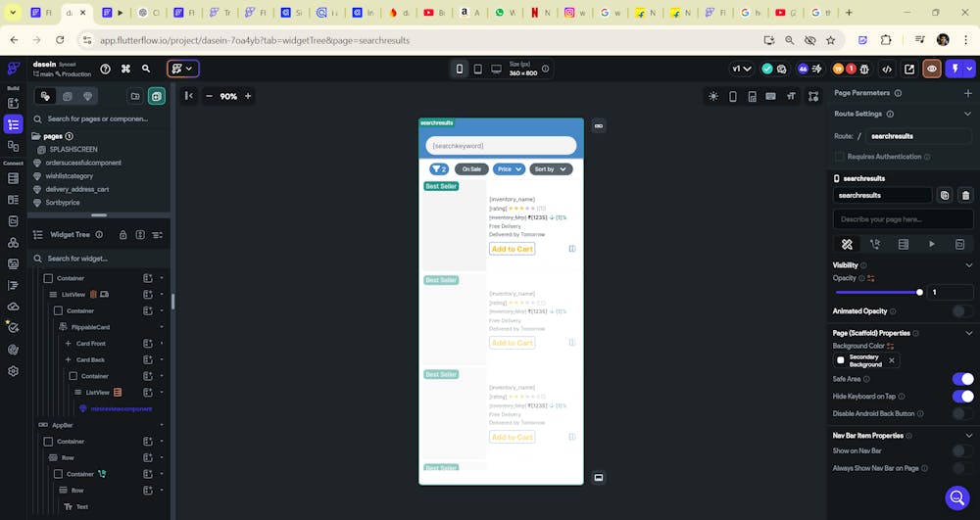Screen dimensions: 980x520
Task: Add a page parameter with plus icon
Action: 967,93
